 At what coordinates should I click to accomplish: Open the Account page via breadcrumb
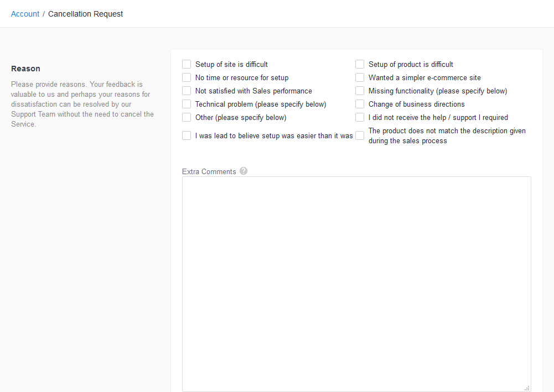[x=25, y=13]
